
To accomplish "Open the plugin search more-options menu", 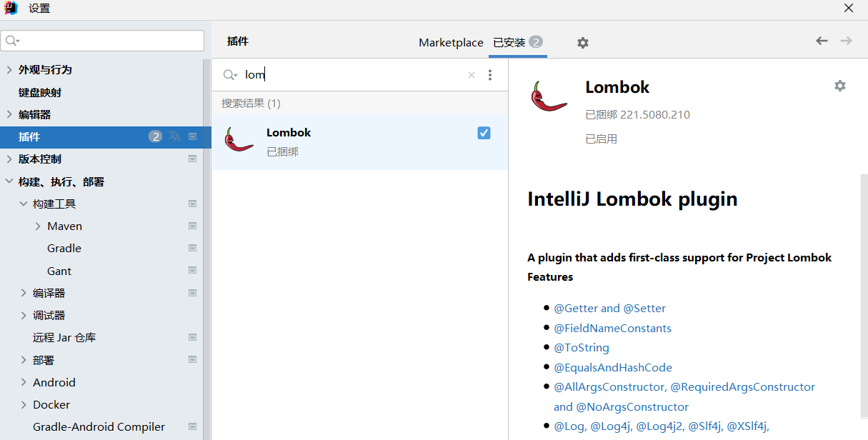I will pyautogui.click(x=490, y=75).
